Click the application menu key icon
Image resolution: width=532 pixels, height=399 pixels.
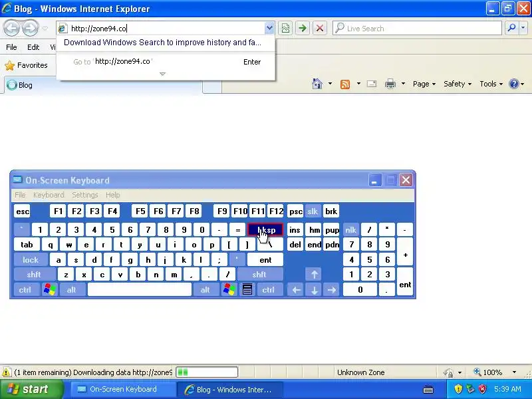coord(247,290)
